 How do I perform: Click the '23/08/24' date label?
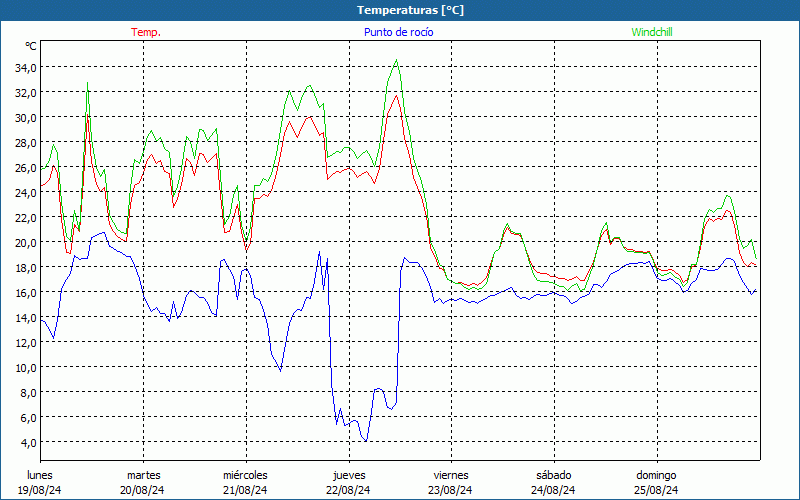451,490
